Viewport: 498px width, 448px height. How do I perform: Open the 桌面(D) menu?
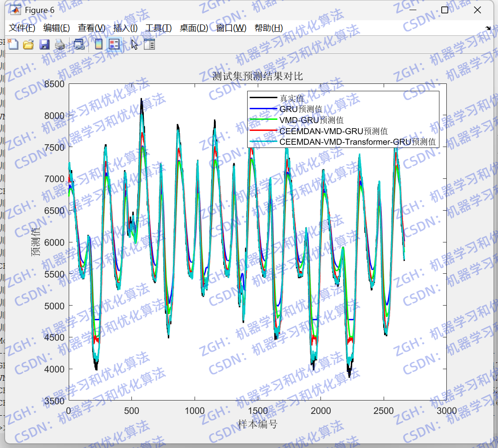pos(194,28)
